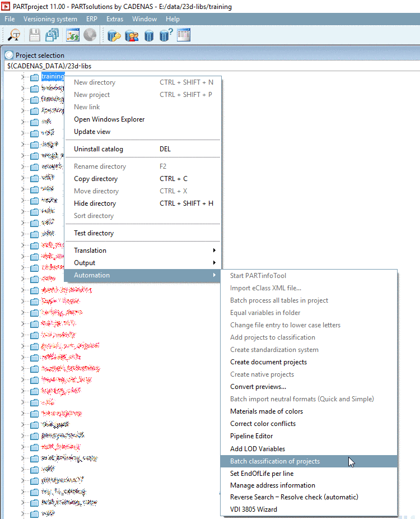
Task: Click the grey globe toolbar icon
Action: 90,35
